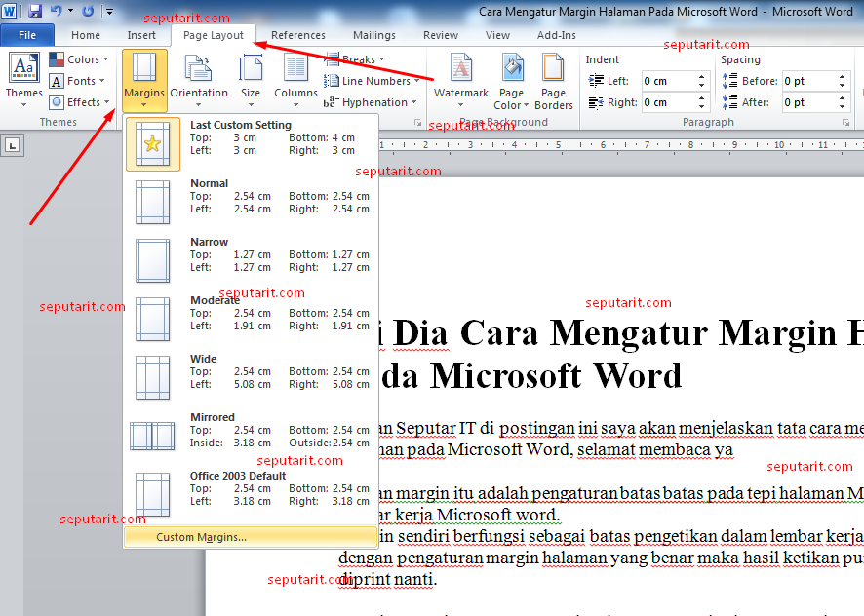The image size is (864, 616).
Task: Click the Undo arrow icon
Action: 57,11
